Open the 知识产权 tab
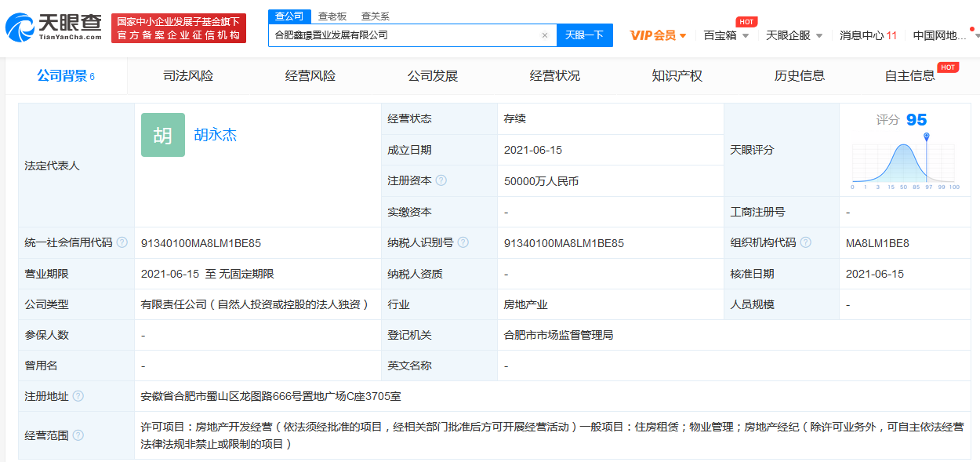 click(677, 76)
